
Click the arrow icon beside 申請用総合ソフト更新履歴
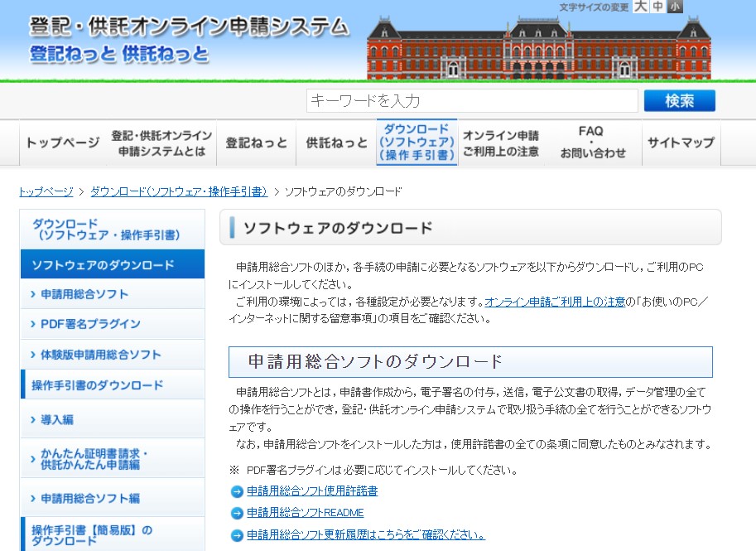pyautogui.click(x=237, y=535)
